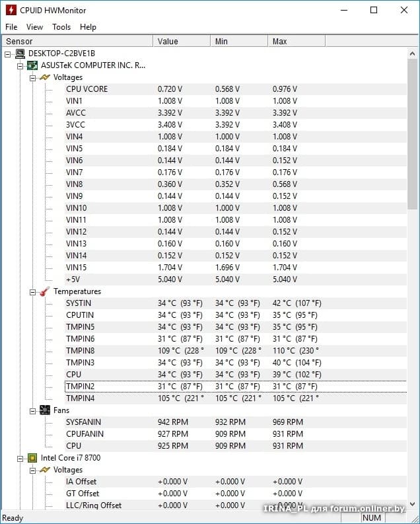Viewport: 420px width, 524px height.
Task: Collapse the Intel Core i7 8700 node
Action: tap(20, 459)
